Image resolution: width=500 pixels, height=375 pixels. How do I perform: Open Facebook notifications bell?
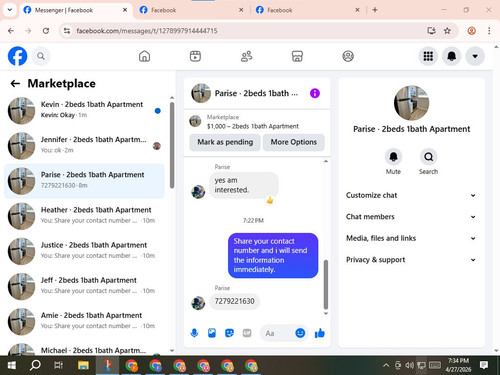pos(451,56)
